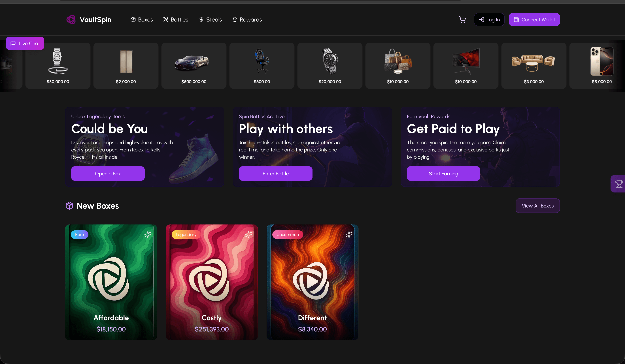625x364 pixels.
Task: Select the curved monitor item priced $10,000.00
Action: [465, 66]
